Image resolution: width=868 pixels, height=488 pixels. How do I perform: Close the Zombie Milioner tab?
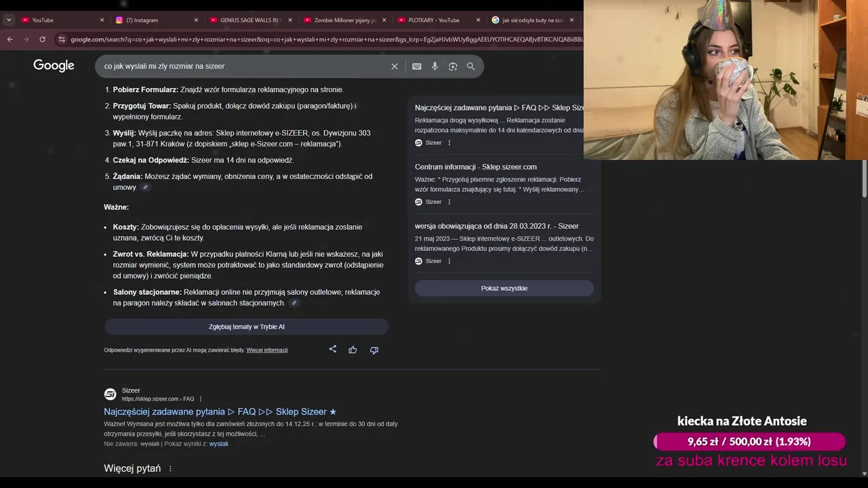[x=384, y=20]
